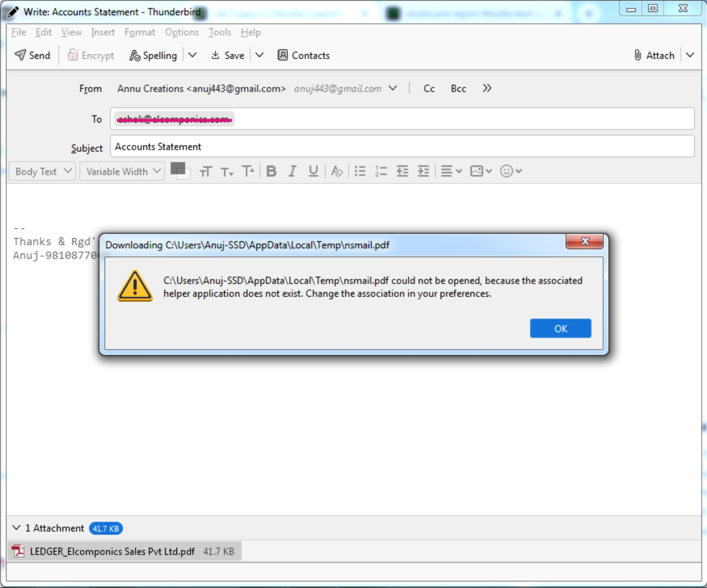707x588 pixels.
Task: Collapse the 1 Attachment pane
Action: click(16, 528)
